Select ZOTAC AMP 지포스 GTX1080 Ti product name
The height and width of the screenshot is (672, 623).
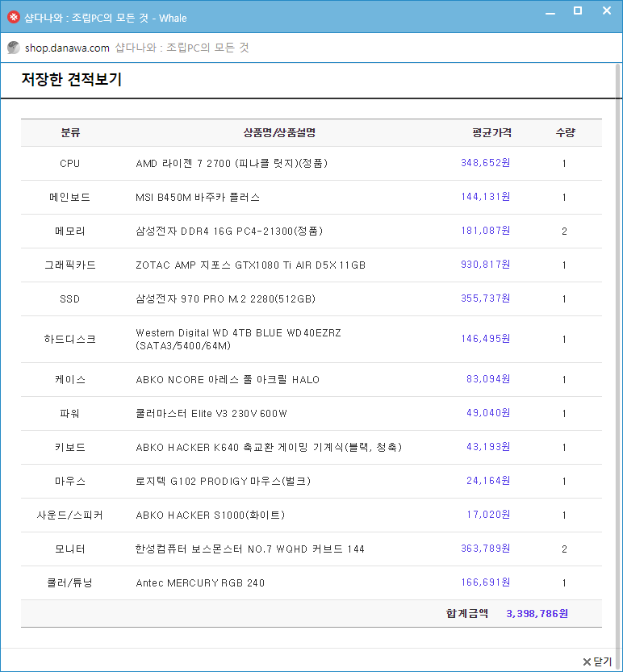[250, 265]
